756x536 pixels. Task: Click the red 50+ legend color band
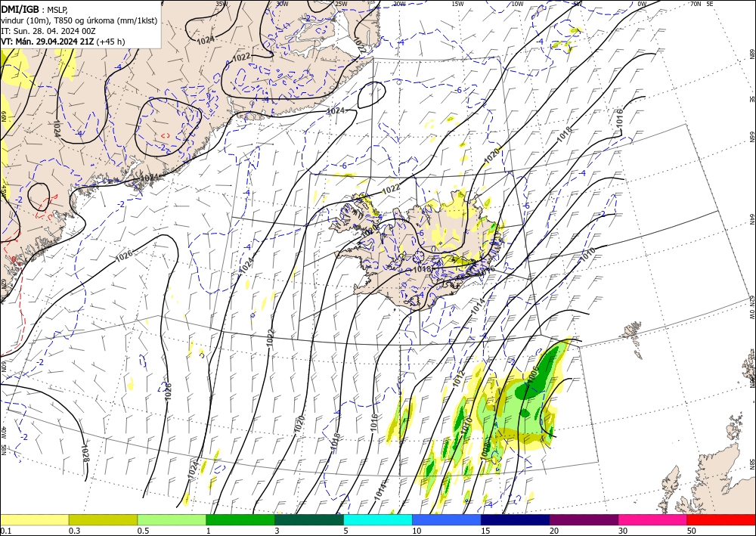[x=721, y=519]
